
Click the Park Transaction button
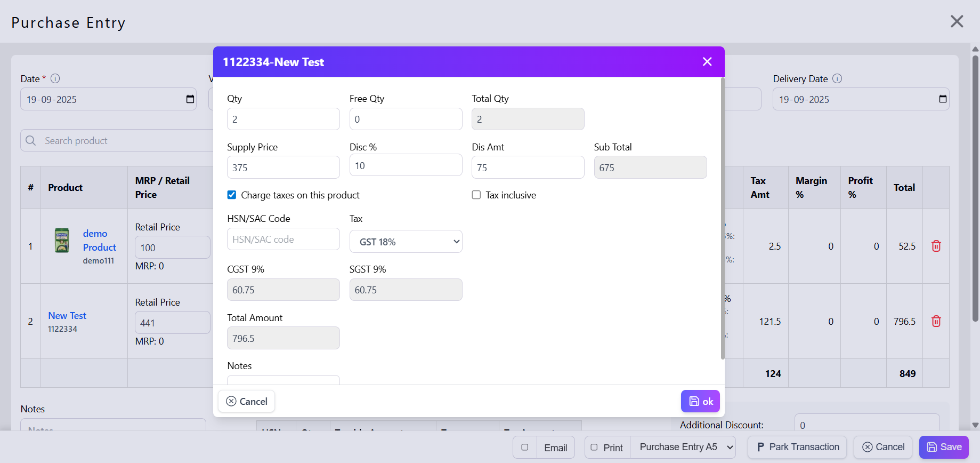pos(798,448)
